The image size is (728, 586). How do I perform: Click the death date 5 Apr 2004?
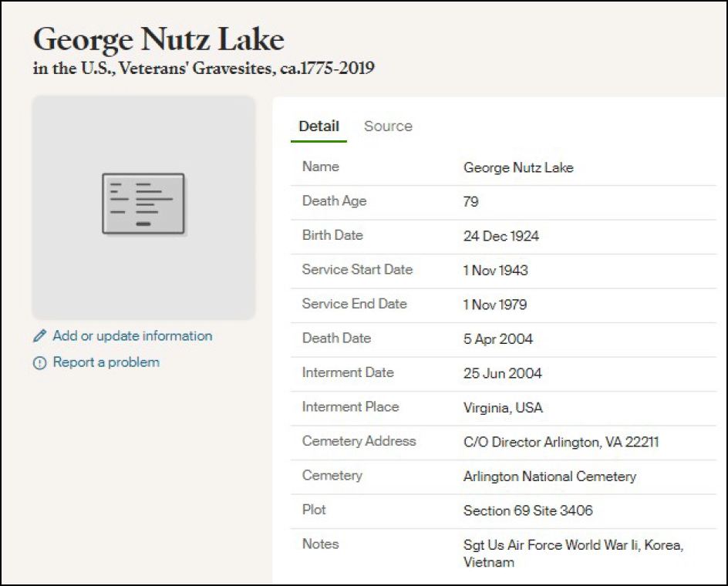pyautogui.click(x=497, y=339)
